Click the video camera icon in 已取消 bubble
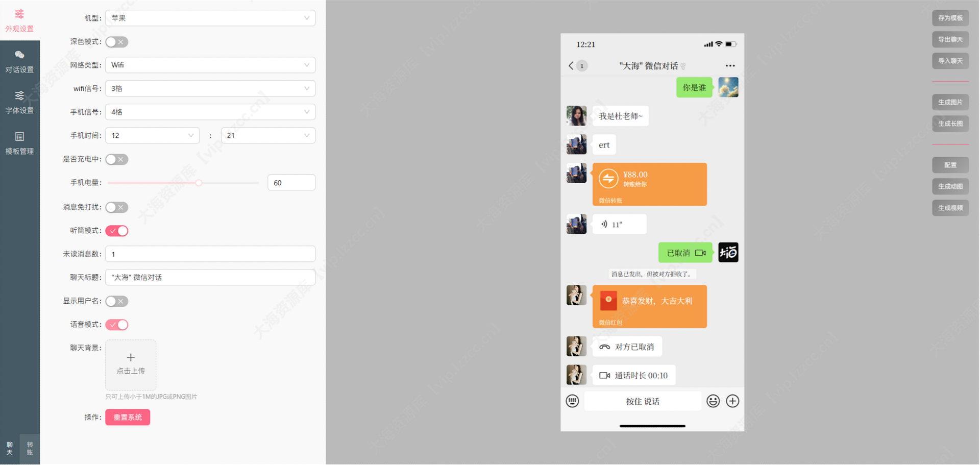The image size is (980, 465). point(700,253)
